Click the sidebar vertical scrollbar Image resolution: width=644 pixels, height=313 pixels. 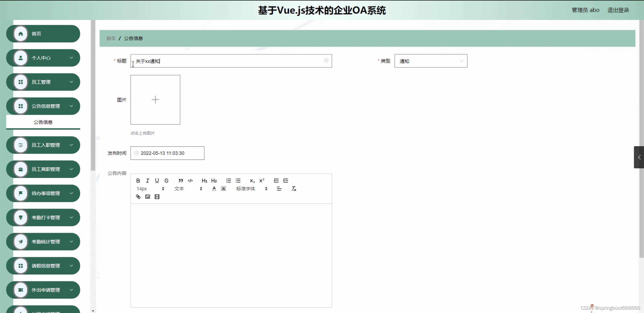(93, 95)
